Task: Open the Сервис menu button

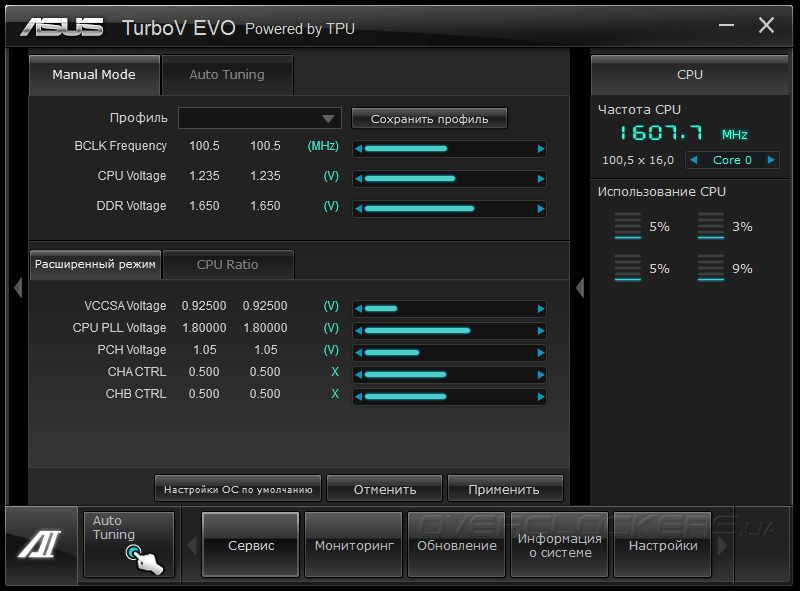Action: 251,545
